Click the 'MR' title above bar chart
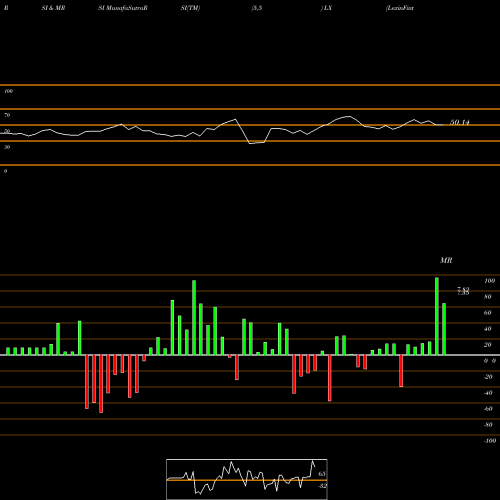 (x=446, y=260)
